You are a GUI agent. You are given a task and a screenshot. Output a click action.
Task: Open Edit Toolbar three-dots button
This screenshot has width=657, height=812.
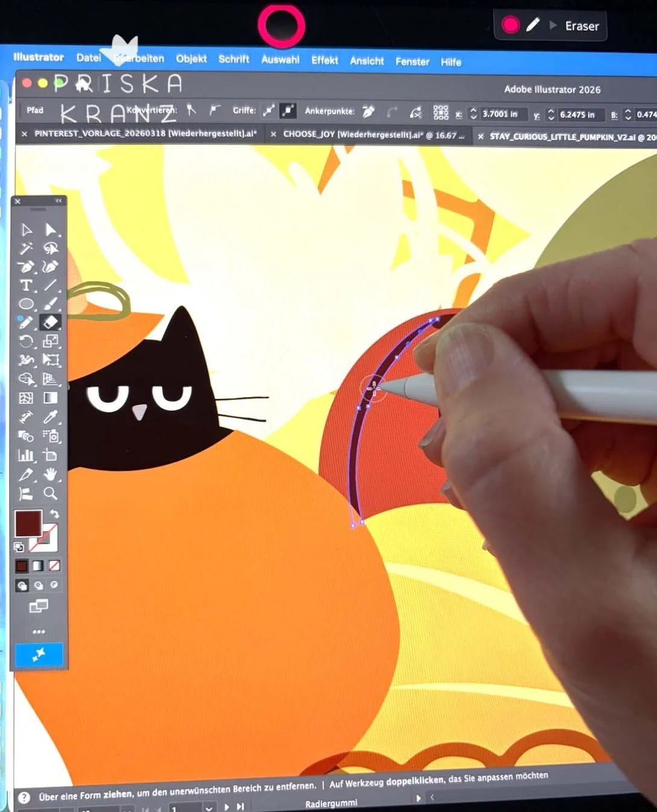[39, 632]
